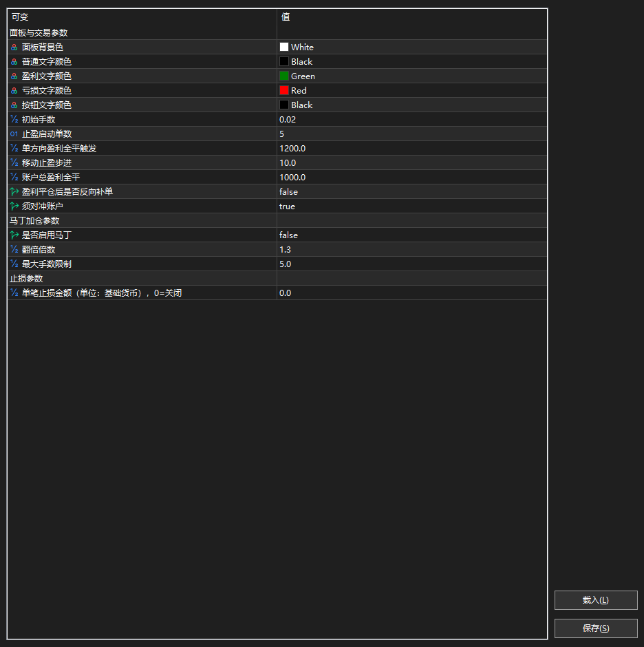Click the Black swatch for 普通文字颜色
The height and width of the screenshot is (647, 644).
[284, 61]
